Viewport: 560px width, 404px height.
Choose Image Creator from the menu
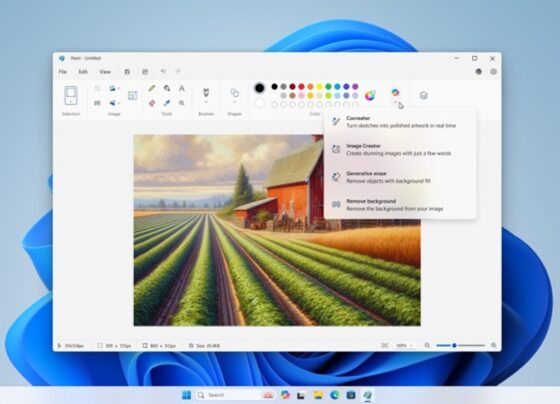(400, 150)
